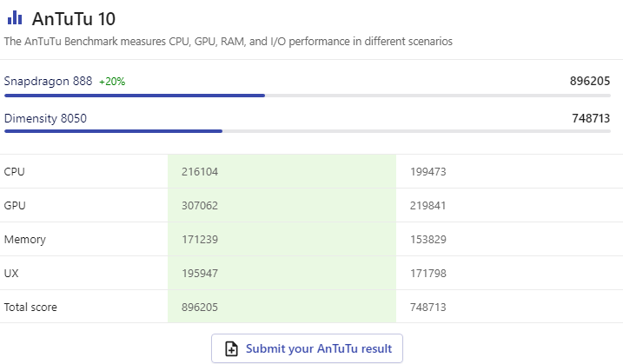Viewport: 623px width, 364px height.
Task: Click Dimensity GPU score 219841
Action: coord(428,206)
